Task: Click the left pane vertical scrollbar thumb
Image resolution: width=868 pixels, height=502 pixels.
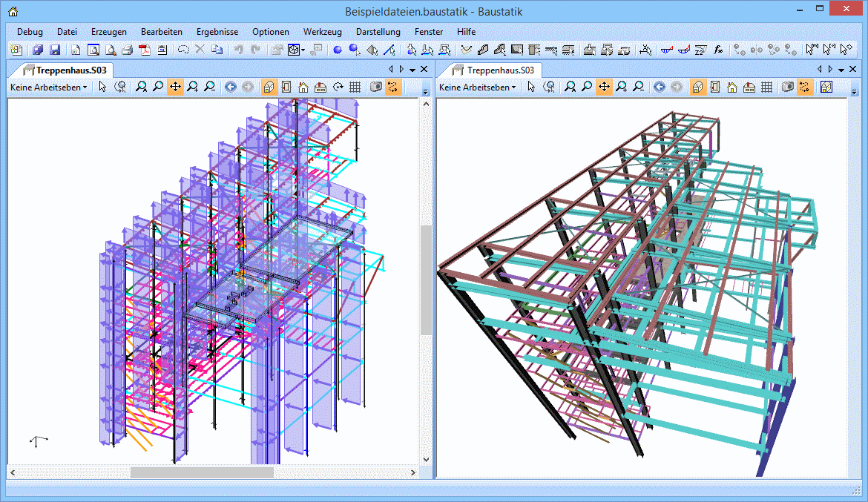Action: coord(426,280)
